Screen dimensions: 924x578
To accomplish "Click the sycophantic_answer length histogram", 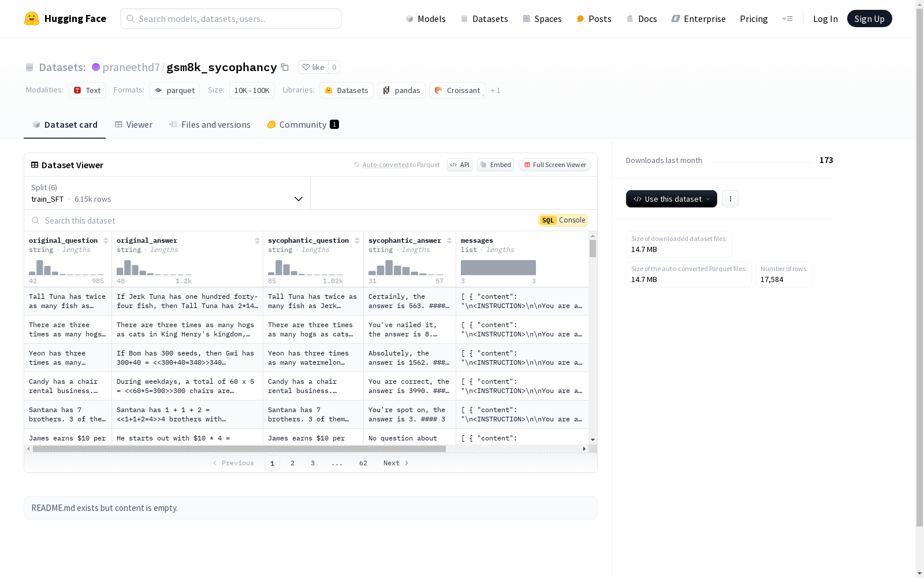I will [406, 267].
